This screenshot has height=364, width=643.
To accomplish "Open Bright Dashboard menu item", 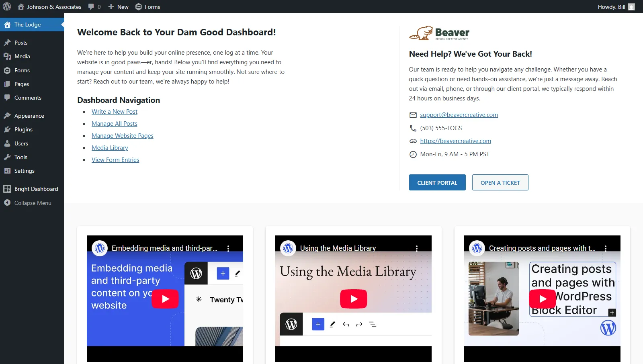I will (x=36, y=189).
